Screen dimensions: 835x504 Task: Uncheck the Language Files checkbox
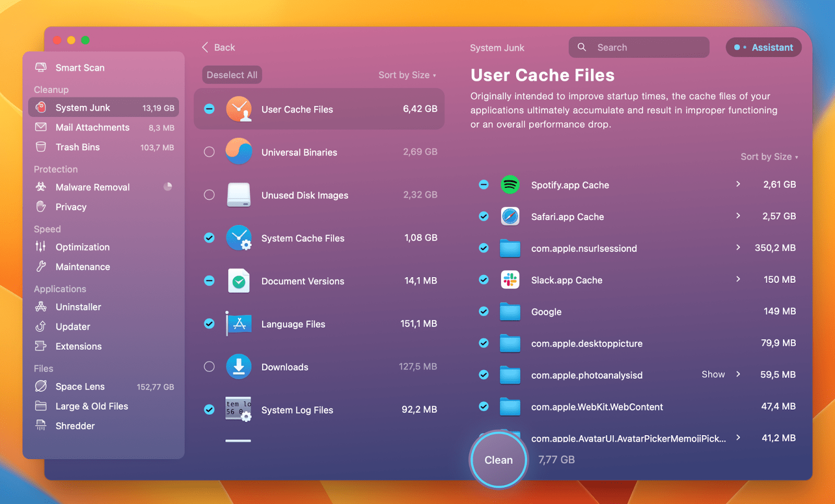point(209,323)
